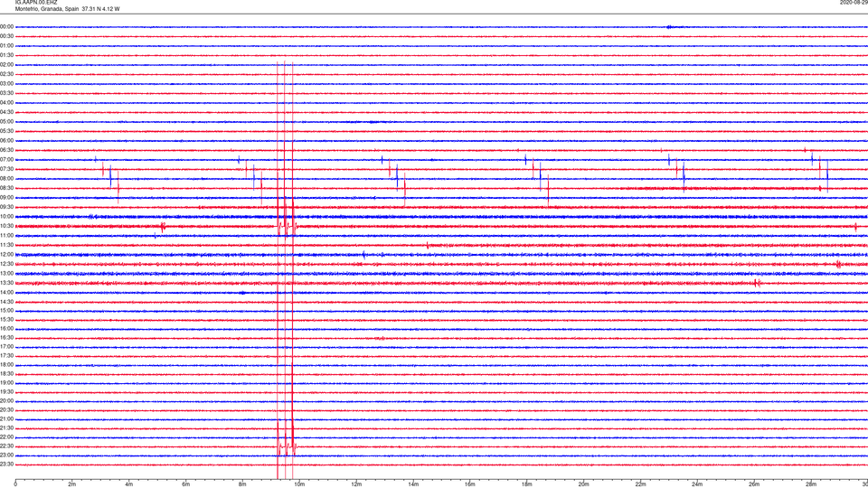Choose the 23:00 time label

6,455
